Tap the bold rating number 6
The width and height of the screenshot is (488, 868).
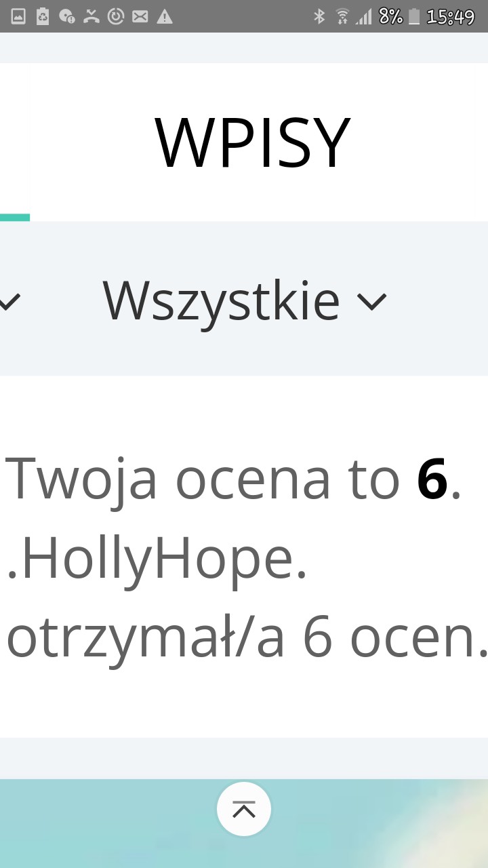click(x=432, y=479)
